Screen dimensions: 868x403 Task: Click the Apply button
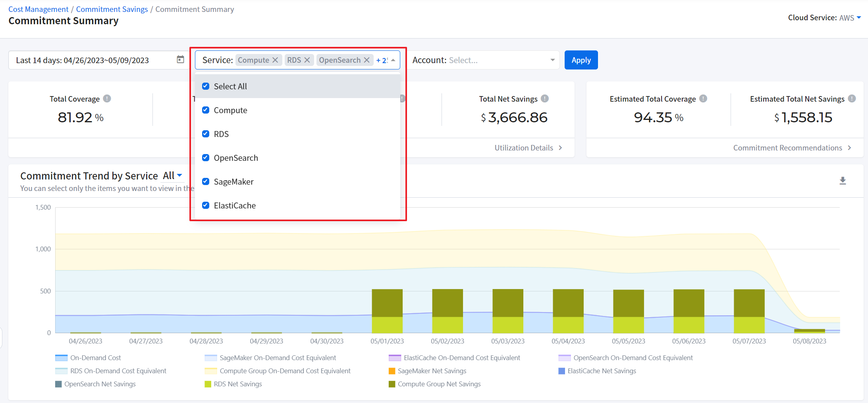coord(581,60)
